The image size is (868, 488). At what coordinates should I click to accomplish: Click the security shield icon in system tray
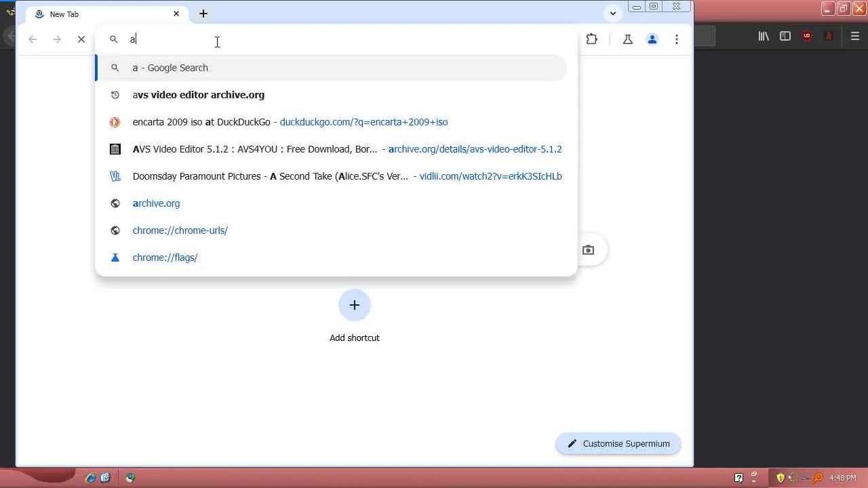pos(781,478)
